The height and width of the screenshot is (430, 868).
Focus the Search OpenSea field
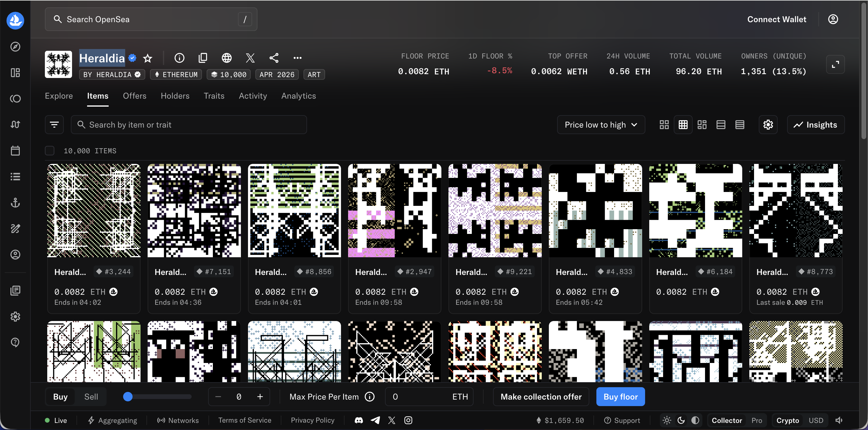[x=151, y=19]
